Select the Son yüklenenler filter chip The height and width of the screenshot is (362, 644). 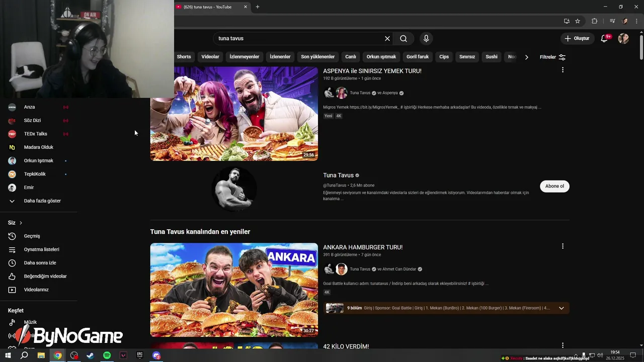coord(318,57)
